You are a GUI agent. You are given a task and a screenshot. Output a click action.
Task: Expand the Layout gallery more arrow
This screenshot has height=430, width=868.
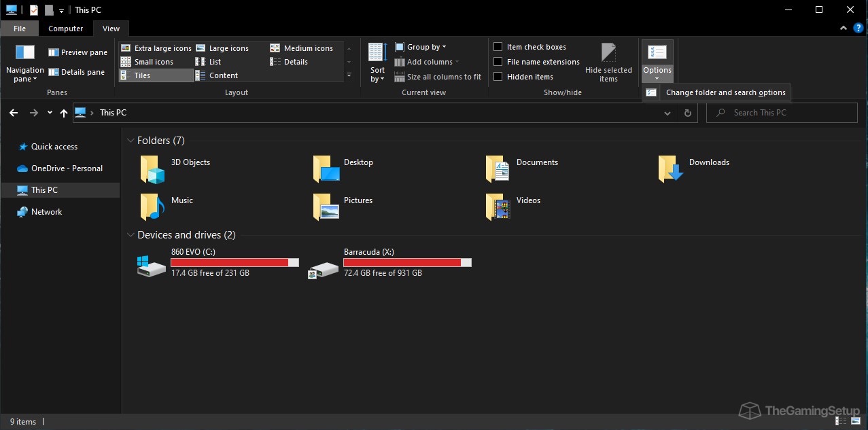(x=349, y=75)
